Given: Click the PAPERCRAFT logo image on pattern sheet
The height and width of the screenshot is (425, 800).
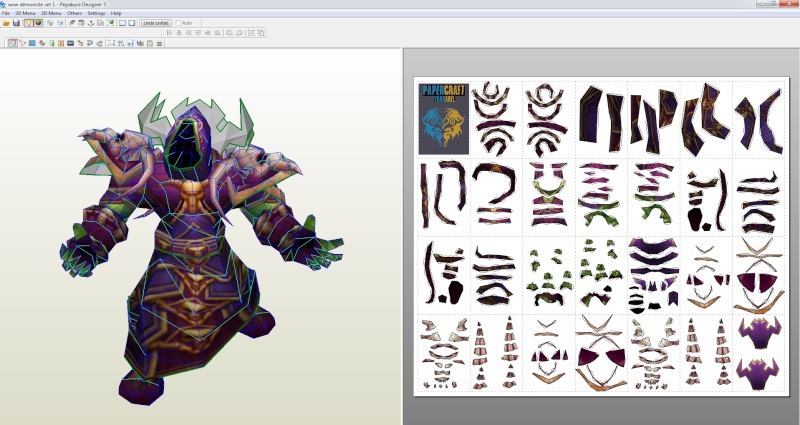Looking at the screenshot, I should click(x=443, y=118).
